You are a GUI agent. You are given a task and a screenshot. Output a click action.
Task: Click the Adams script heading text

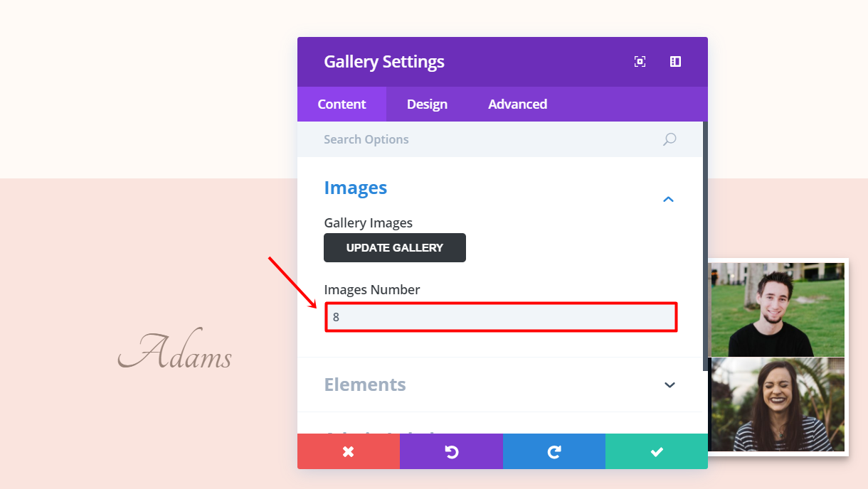(x=175, y=350)
